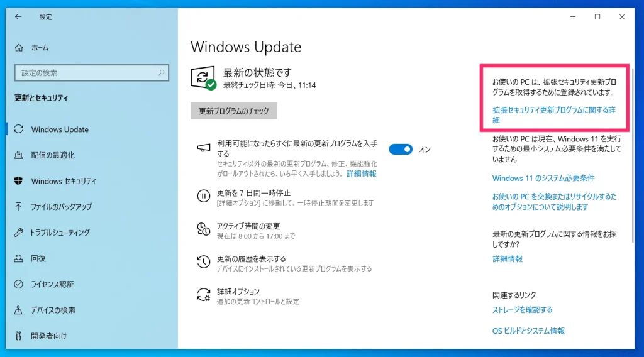
Task: Toggle off the latest updates switch
Action: [x=401, y=149]
